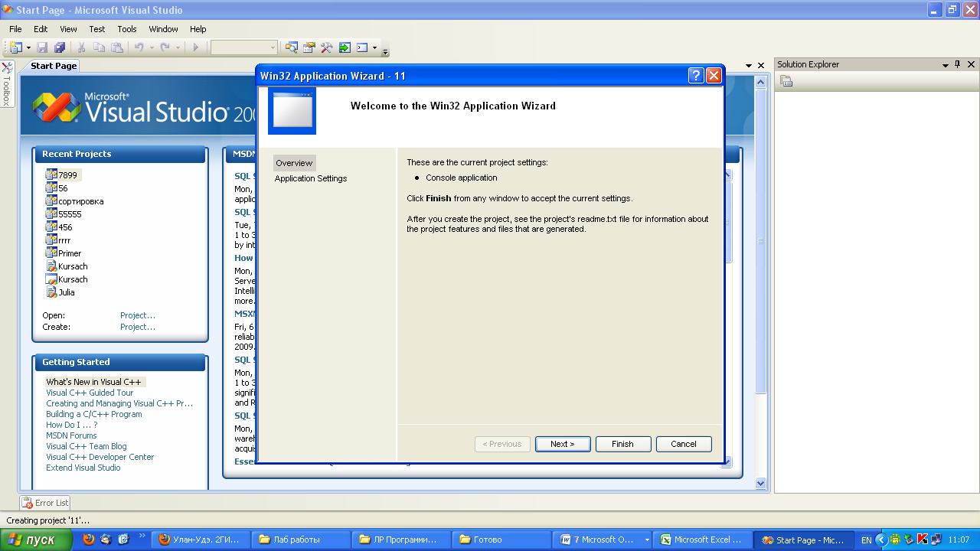Pin the Solution Explorer panel
The image size is (980, 551).
pos(957,65)
